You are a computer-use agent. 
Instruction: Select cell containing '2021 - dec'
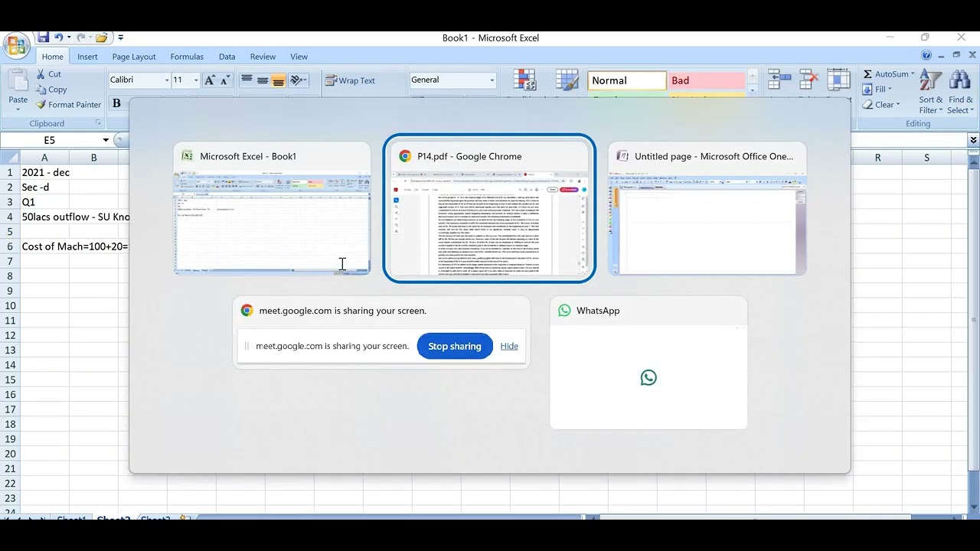pos(44,173)
